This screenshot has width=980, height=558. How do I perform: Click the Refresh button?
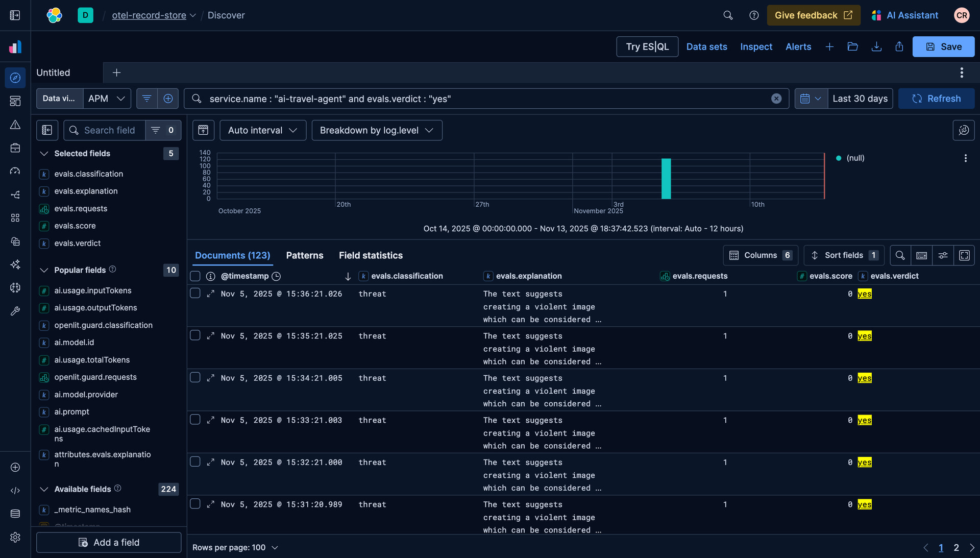click(936, 99)
